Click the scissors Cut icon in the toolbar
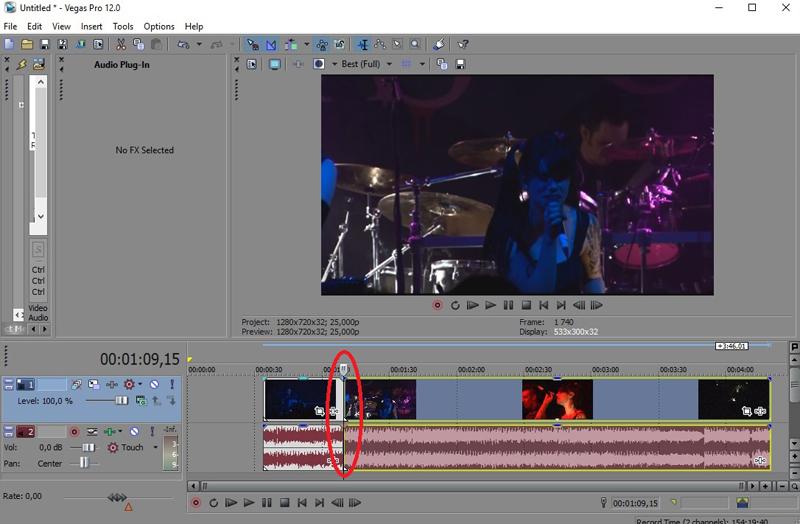Viewport: 800px width, 524px height. [x=121, y=45]
